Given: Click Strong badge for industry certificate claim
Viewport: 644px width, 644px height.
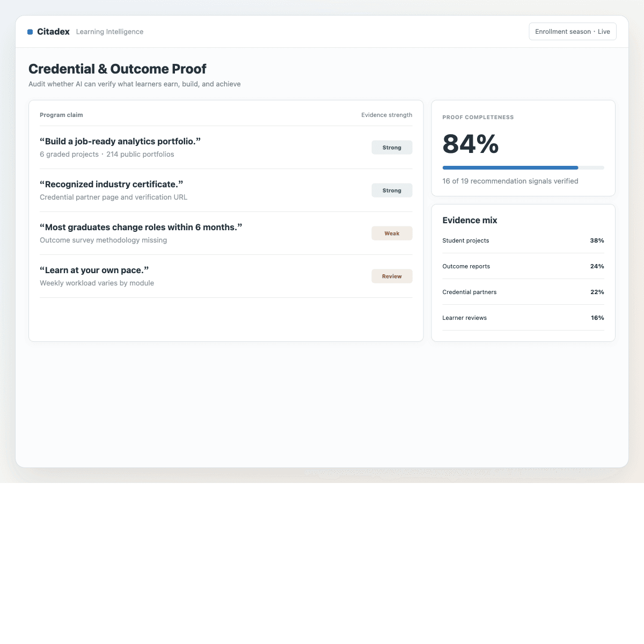Looking at the screenshot, I should point(392,191).
